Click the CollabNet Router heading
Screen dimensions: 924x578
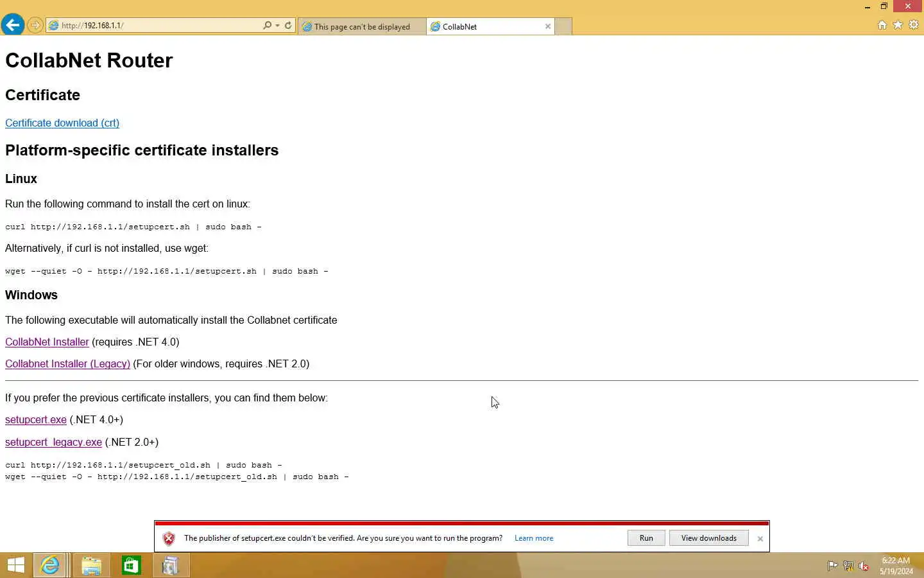89,60
